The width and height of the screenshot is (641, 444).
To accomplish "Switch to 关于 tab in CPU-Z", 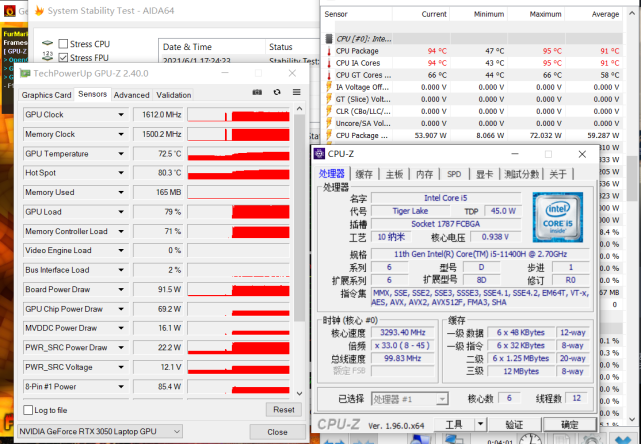I will click(558, 174).
